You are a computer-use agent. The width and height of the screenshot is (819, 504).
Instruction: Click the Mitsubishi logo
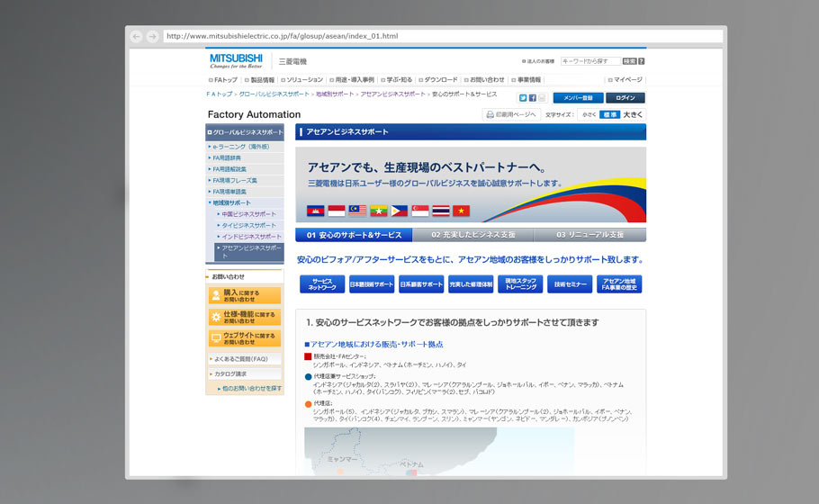[x=236, y=61]
